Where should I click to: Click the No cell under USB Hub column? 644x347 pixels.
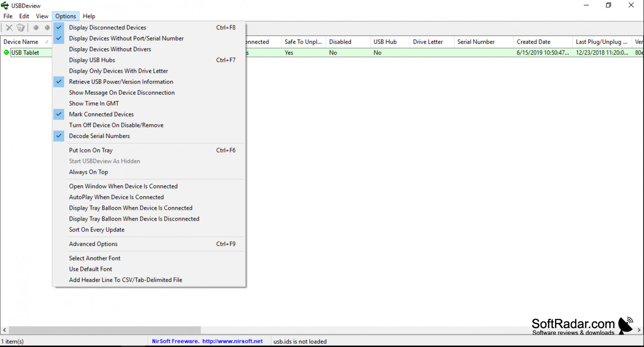click(378, 53)
